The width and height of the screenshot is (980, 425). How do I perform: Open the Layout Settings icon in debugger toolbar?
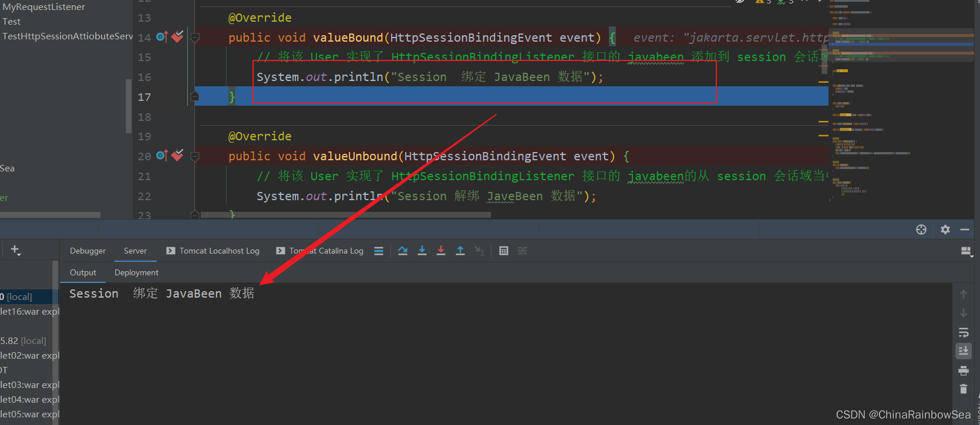(966, 251)
